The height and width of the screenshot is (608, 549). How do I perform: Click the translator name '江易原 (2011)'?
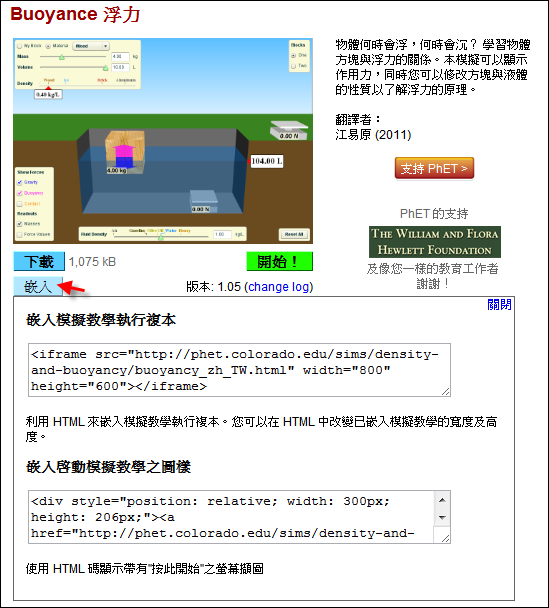[x=373, y=135]
